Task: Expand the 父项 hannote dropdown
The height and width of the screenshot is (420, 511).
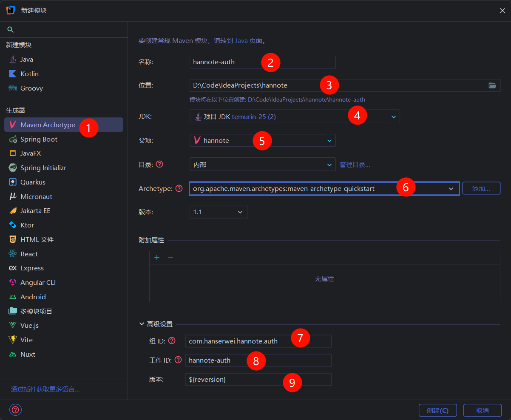Action: coord(329,140)
